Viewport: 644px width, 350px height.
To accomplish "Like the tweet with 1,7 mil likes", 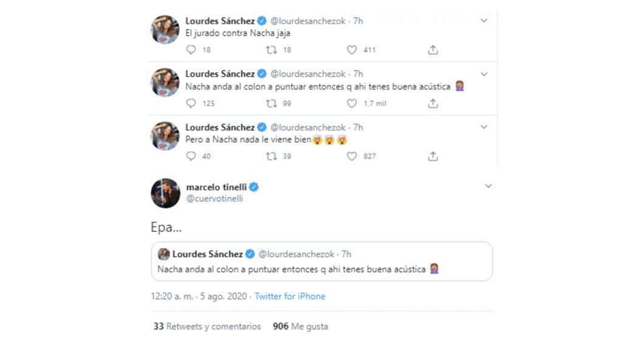I will [352, 103].
